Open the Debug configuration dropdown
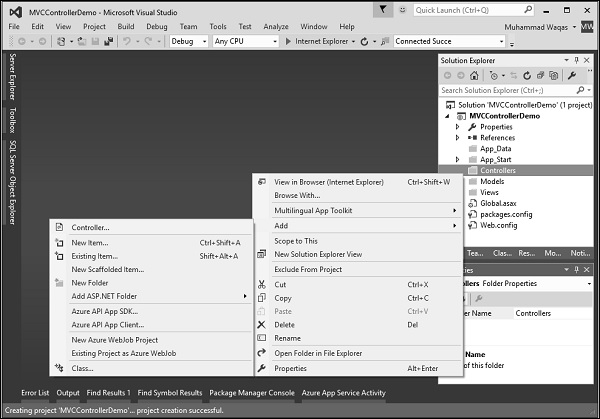600x419 pixels. [x=189, y=41]
